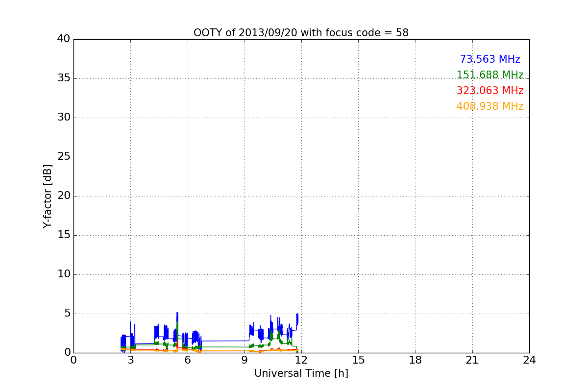Click the y-axis tick label 10
Image resolution: width=588 pixels, height=392 pixels.
click(64, 274)
